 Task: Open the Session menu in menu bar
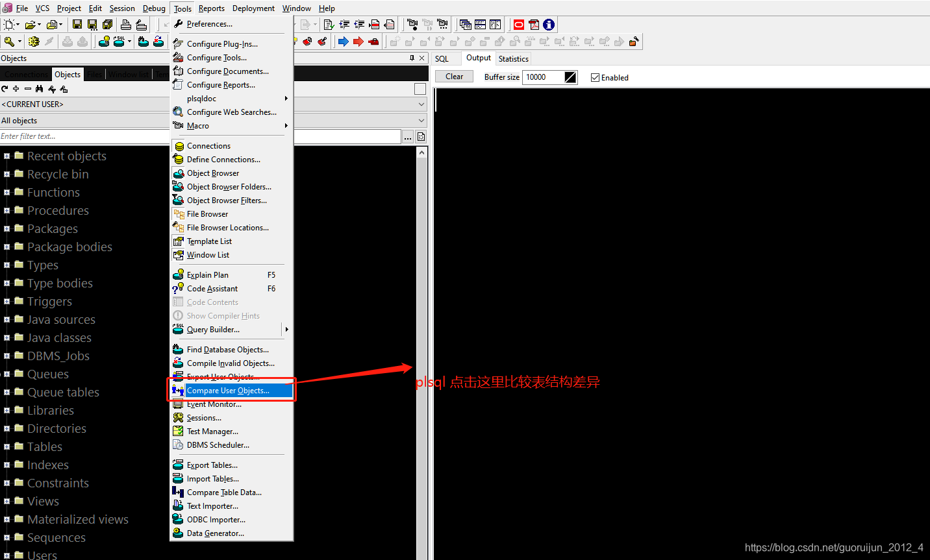click(122, 8)
